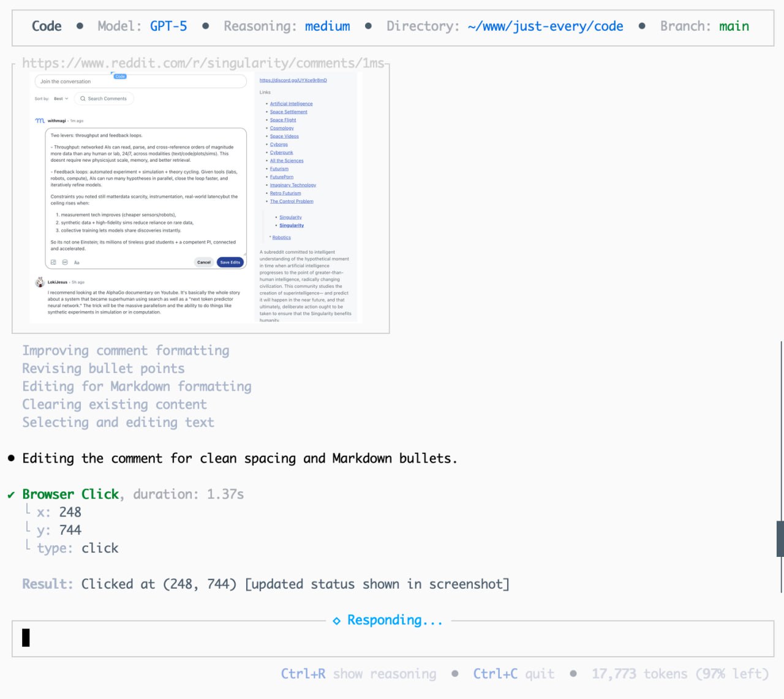Click the Responding... status label
The height and width of the screenshot is (699, 784).
click(395, 620)
